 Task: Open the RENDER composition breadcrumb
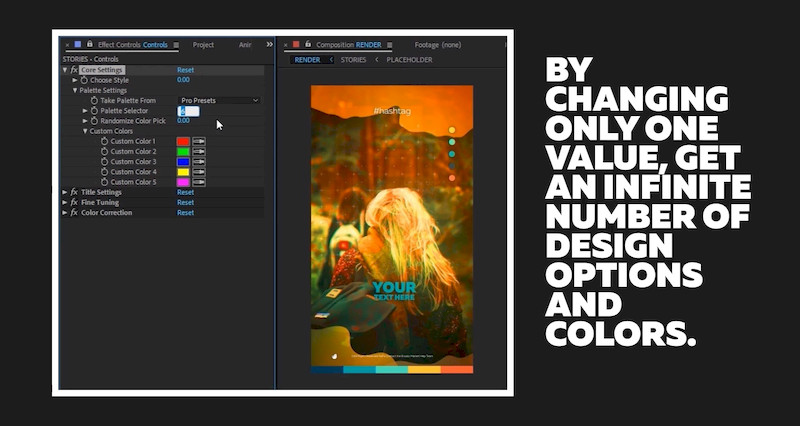pyautogui.click(x=307, y=60)
